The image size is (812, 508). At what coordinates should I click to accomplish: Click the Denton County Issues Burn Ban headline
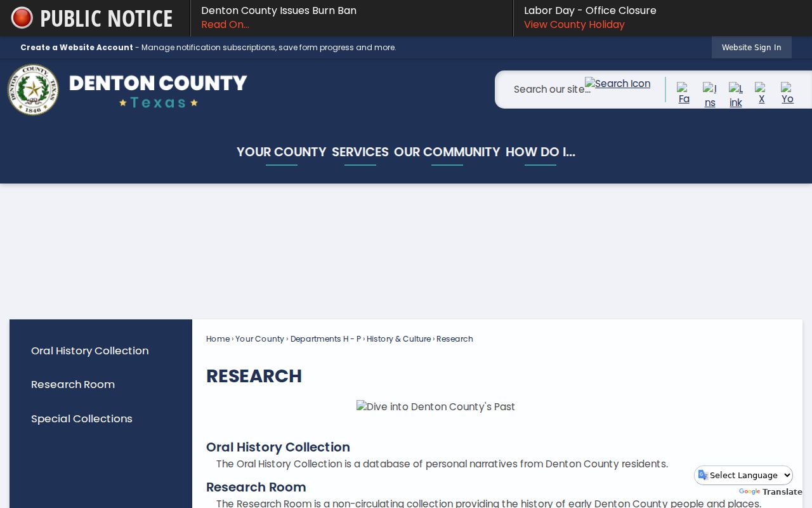coord(278,11)
